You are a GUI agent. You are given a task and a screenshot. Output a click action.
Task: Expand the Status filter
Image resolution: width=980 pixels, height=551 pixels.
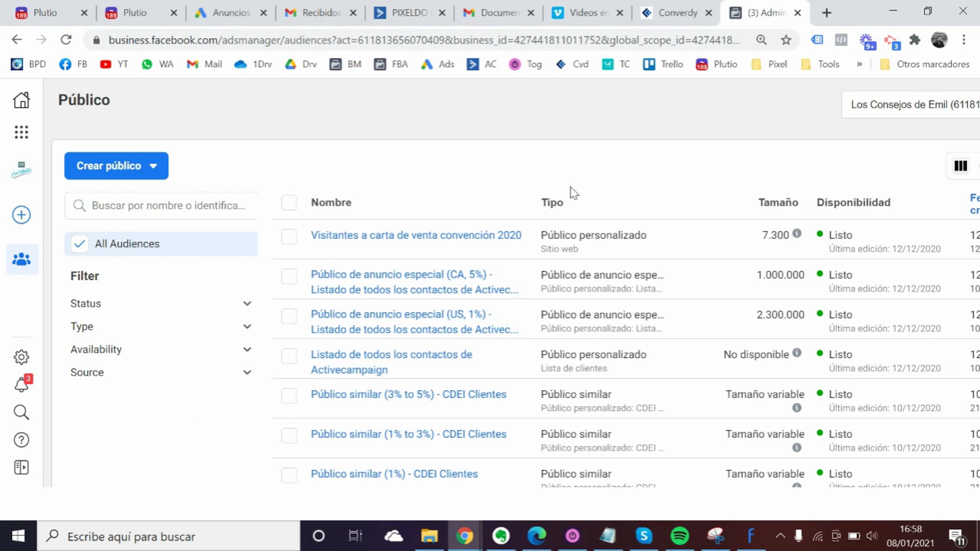click(x=160, y=303)
